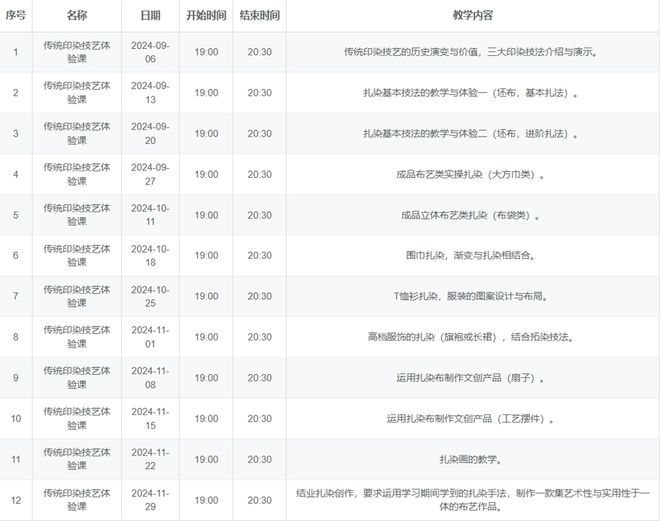Image resolution: width=660 pixels, height=521 pixels.
Task: Click the 序号 column header
Action: click(15, 17)
